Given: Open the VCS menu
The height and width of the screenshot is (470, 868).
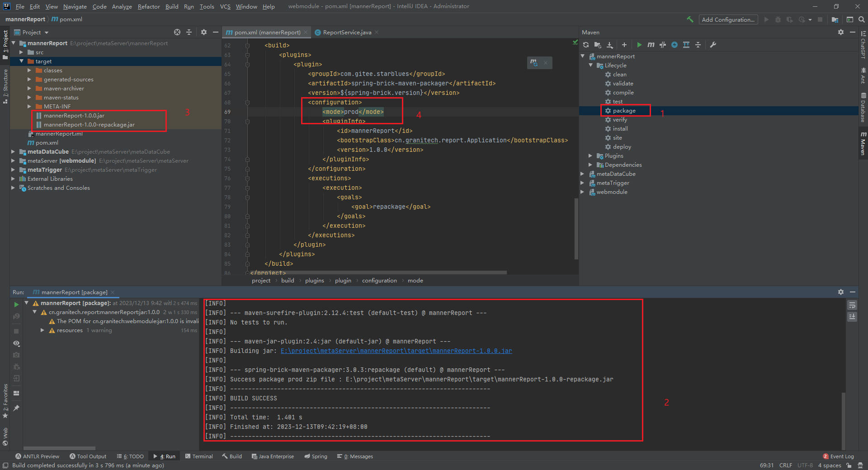Looking at the screenshot, I should [x=225, y=6].
